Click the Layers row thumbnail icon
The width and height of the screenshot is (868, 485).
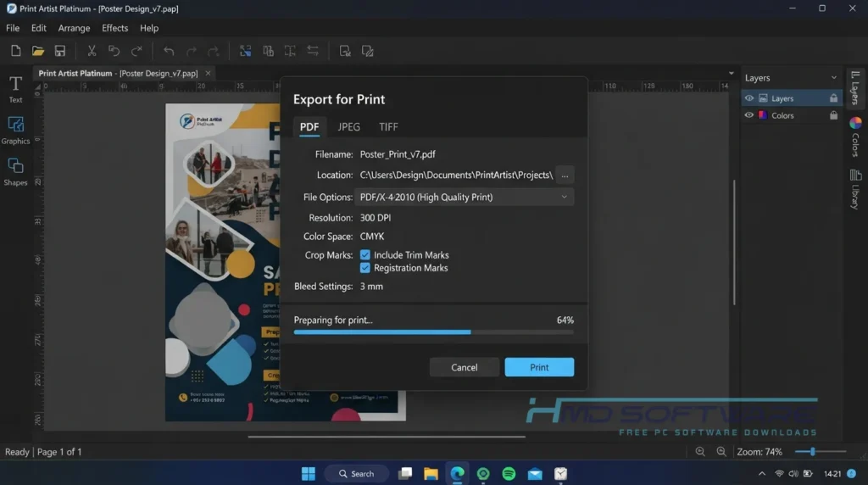(763, 98)
